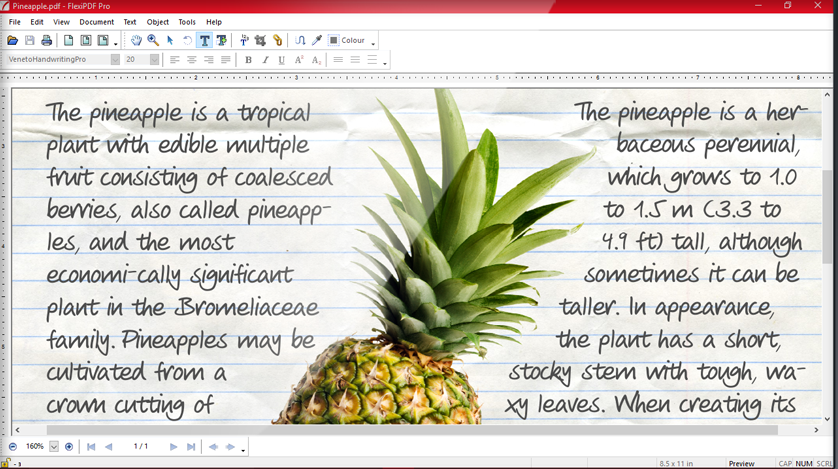Image resolution: width=838 pixels, height=469 pixels.
Task: Click the scroll right arrow
Action: point(816,429)
